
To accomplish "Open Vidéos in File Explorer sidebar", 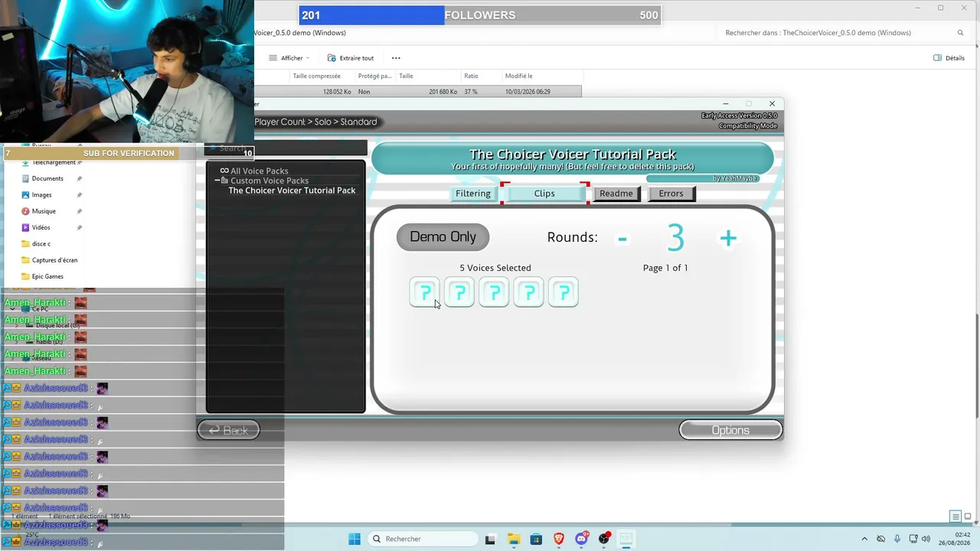I will tap(41, 227).
